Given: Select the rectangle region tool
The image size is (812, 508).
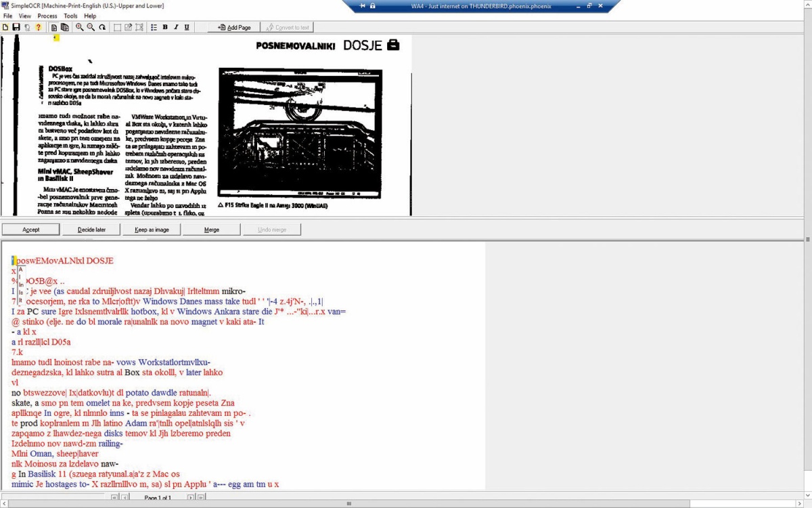Looking at the screenshot, I should [x=117, y=27].
